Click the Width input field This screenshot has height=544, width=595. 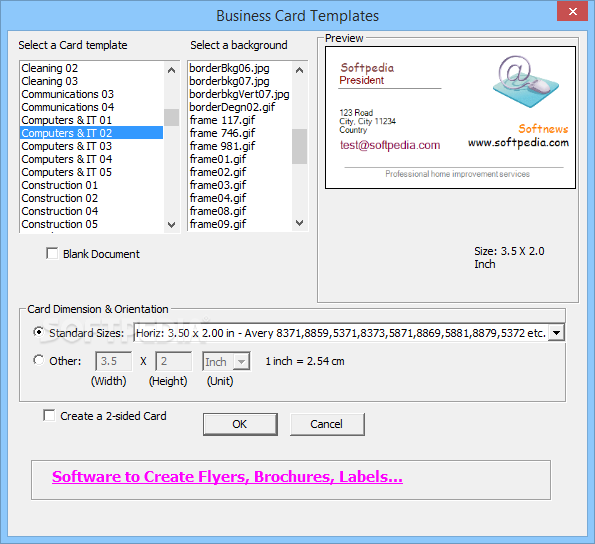[113, 361]
